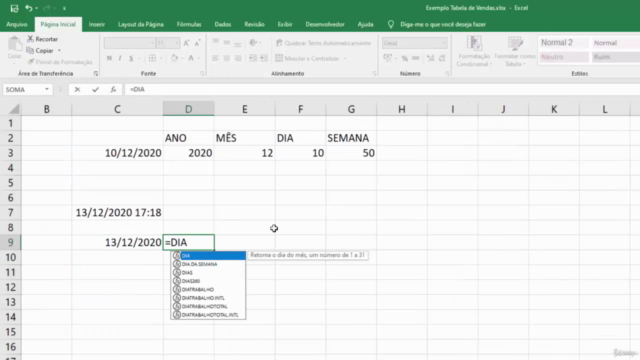640x360 pixels.
Task: Open the Arquivo menu
Action: (x=17, y=24)
